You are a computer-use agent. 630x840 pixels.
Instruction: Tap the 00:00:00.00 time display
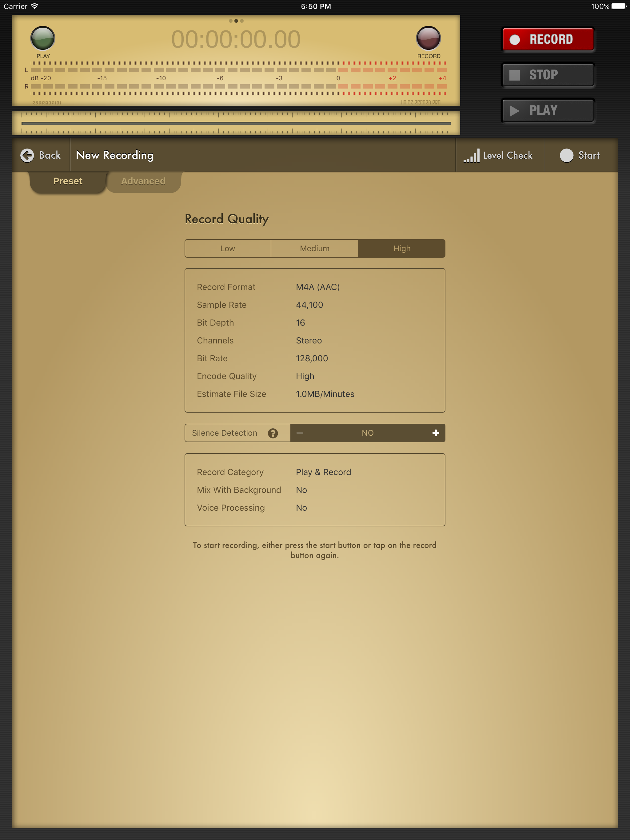pos(236,39)
